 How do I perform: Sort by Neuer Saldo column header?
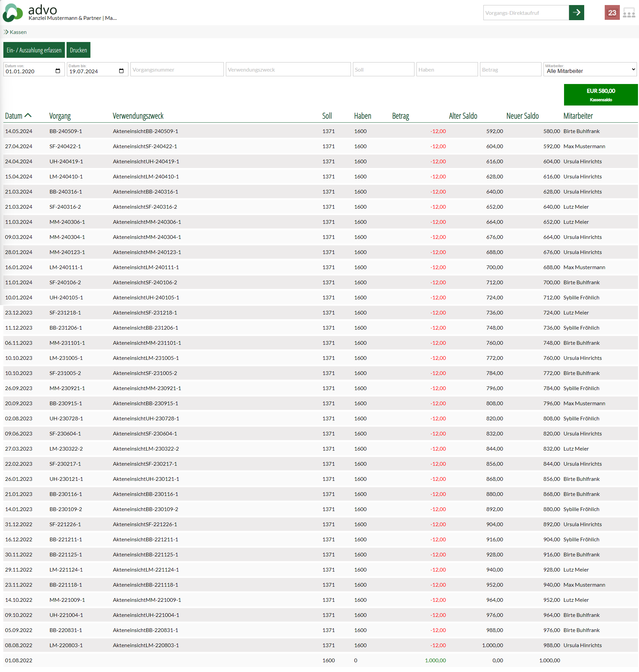coord(522,116)
